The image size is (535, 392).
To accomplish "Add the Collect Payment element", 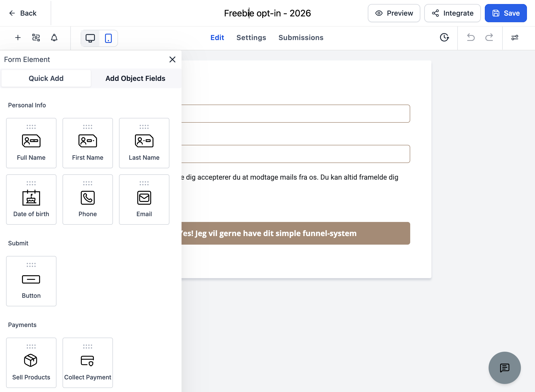I will [88, 363].
